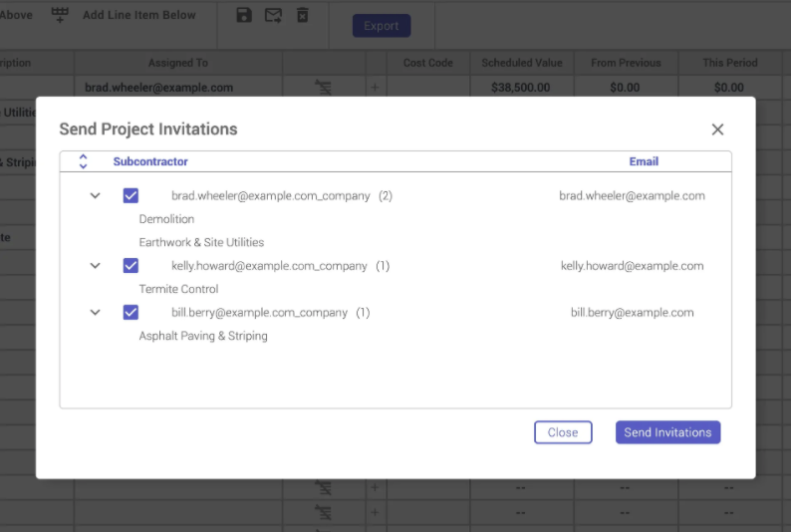Click the indent icon in brad.wheeler row

(323, 88)
